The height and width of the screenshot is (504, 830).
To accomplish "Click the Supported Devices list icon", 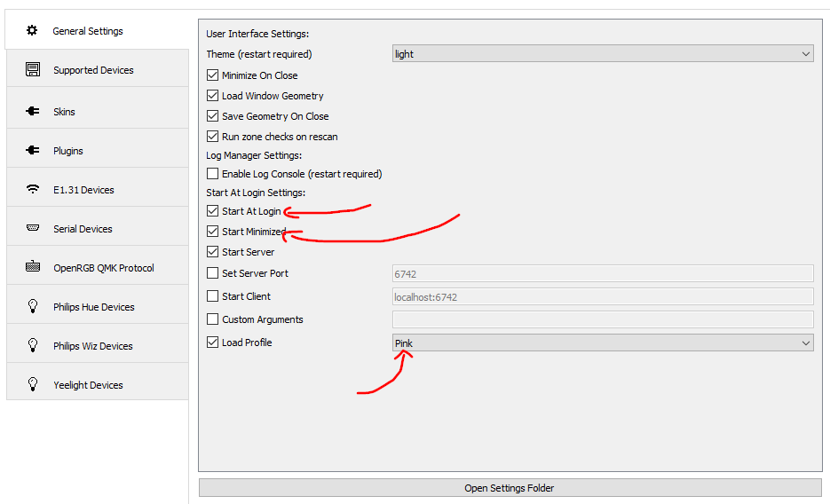I will [33, 70].
